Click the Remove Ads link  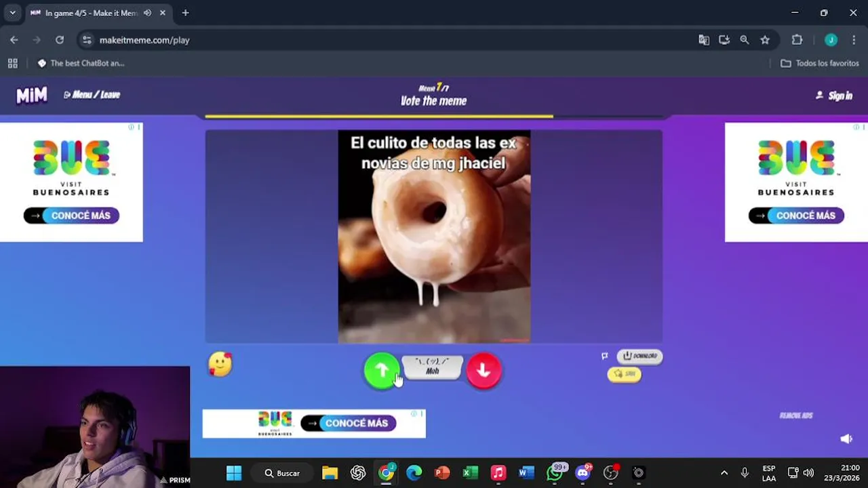pyautogui.click(x=796, y=415)
